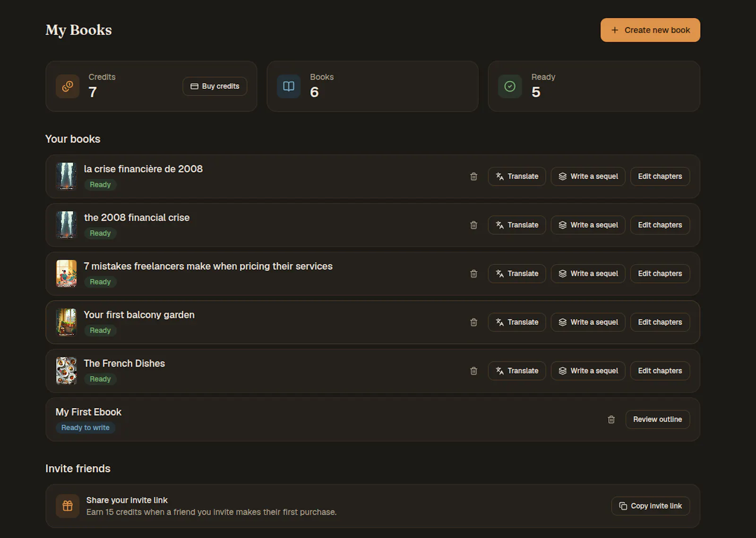Viewport: 756px width, 538px height.
Task: Click the Credits count value 7
Action: [x=93, y=92]
